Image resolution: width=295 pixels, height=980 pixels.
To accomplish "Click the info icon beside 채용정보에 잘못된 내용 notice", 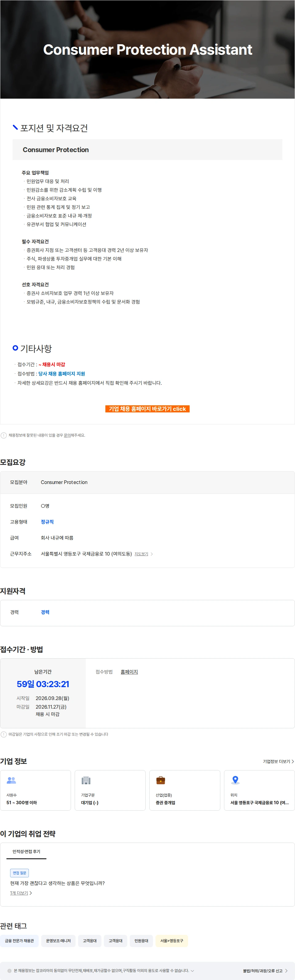I will click(3, 435).
